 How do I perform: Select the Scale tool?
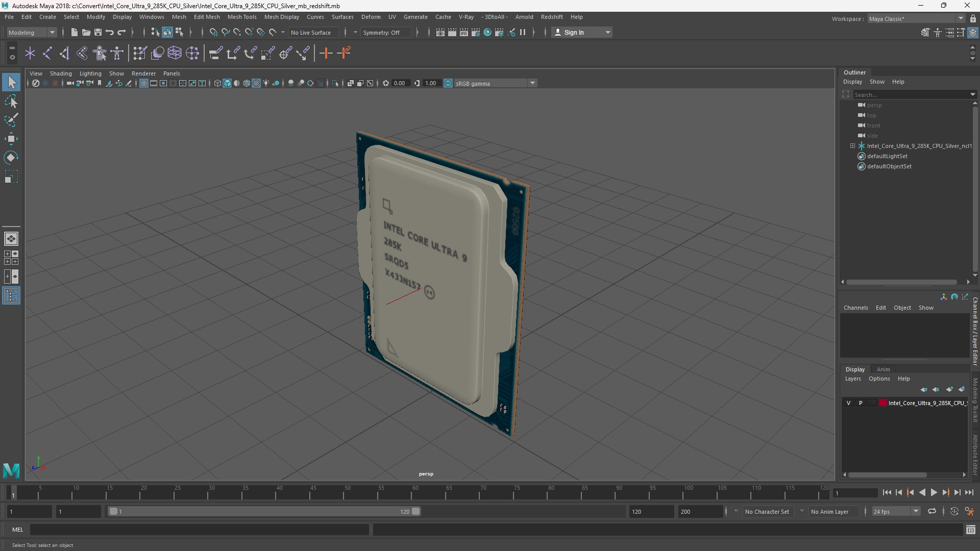click(x=11, y=177)
